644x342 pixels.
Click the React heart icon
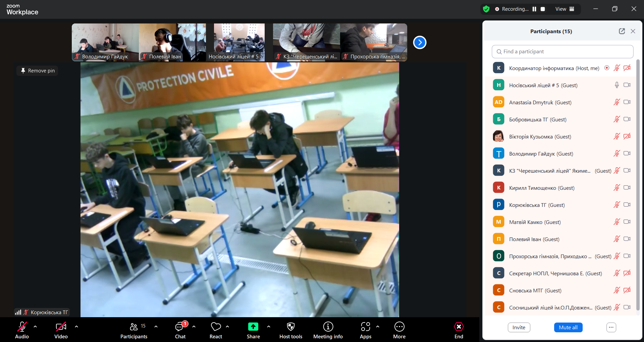pyautogui.click(x=216, y=327)
